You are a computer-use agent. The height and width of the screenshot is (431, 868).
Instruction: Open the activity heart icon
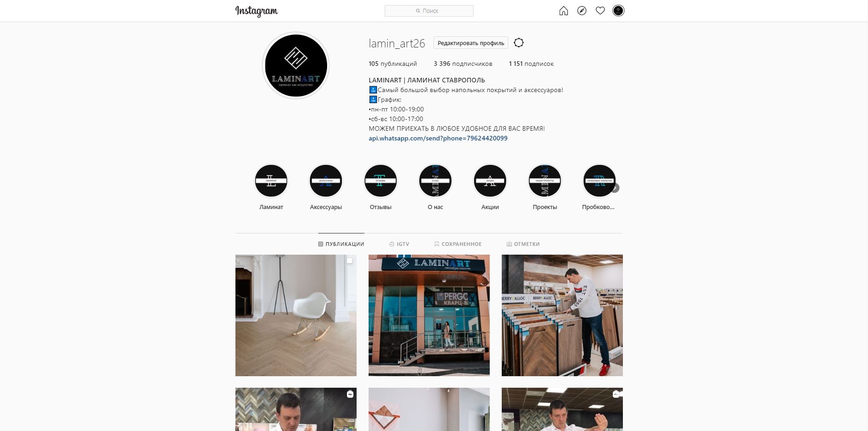pos(600,11)
